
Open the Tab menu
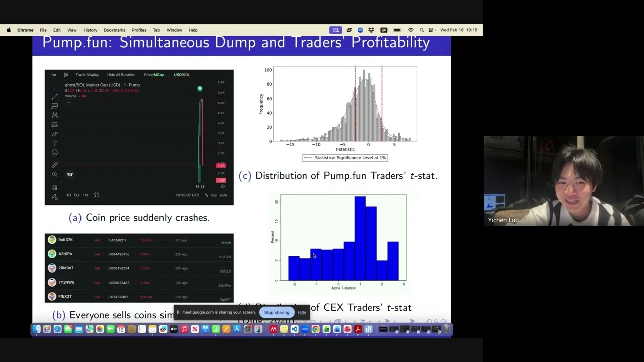pyautogui.click(x=156, y=30)
